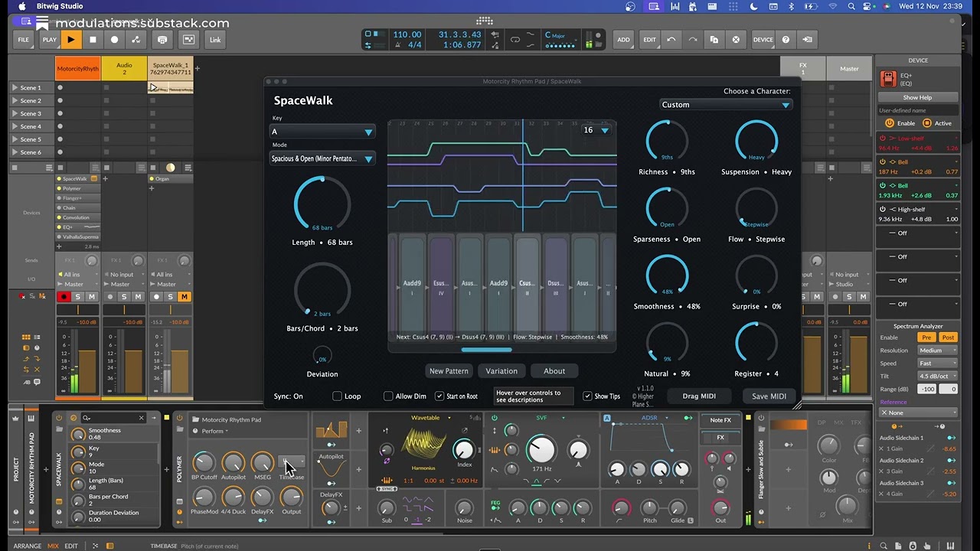Open the Resolution Medium dropdown
The image size is (980, 551).
point(938,350)
